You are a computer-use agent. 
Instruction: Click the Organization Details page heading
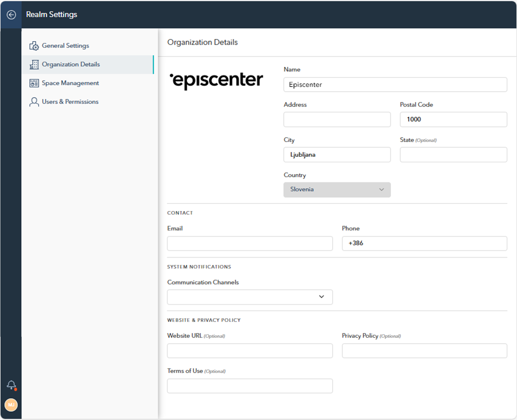pos(202,42)
